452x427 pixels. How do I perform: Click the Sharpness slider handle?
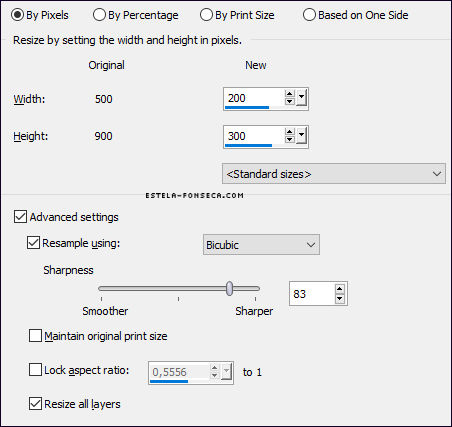click(x=229, y=288)
